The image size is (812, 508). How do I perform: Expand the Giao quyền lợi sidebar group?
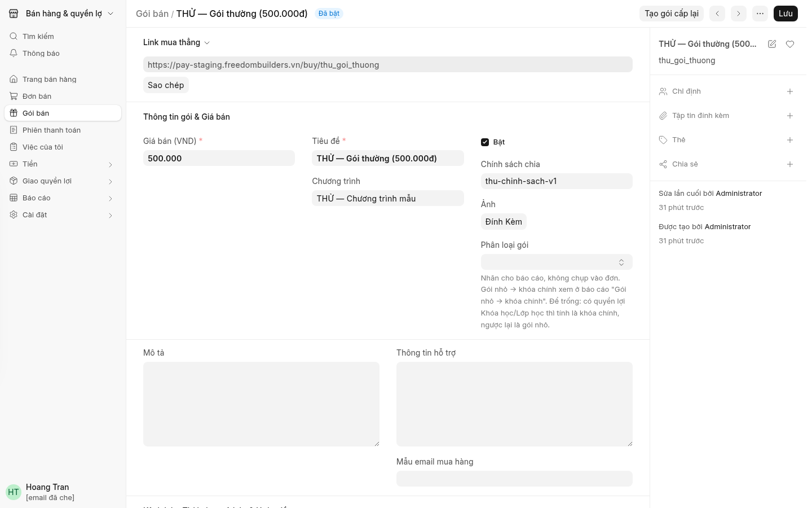[x=111, y=181]
